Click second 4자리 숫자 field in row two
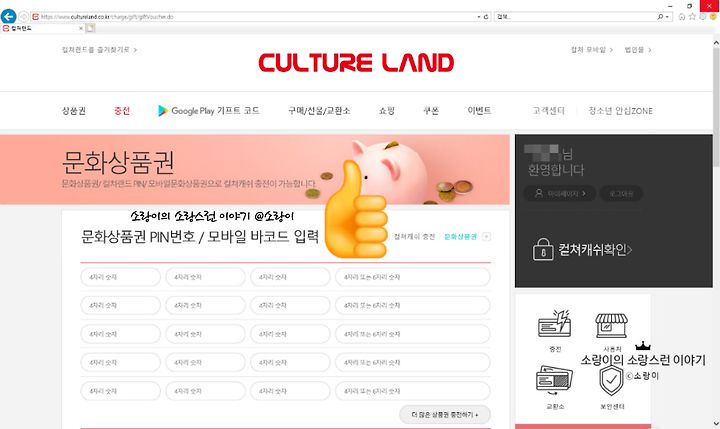Screen dimensions: 720x429 pos(205,305)
